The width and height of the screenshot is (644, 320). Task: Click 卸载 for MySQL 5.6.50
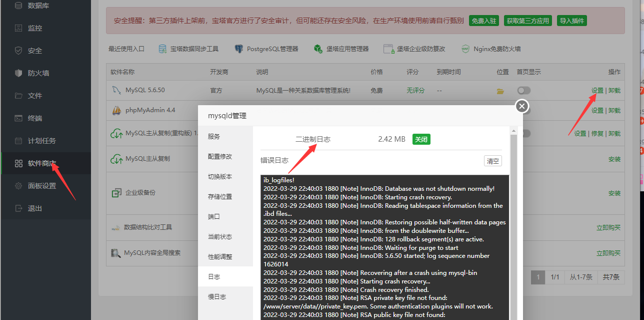tap(614, 91)
